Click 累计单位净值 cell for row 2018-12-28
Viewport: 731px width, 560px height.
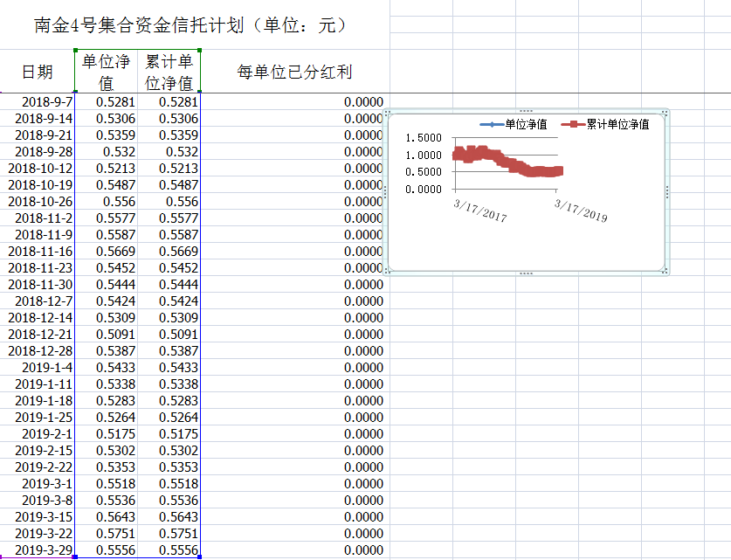coord(169,350)
